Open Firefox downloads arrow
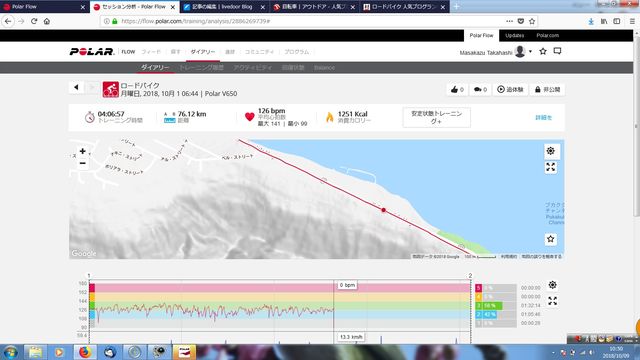Image resolution: width=640 pixels, height=360 pixels. click(591, 21)
